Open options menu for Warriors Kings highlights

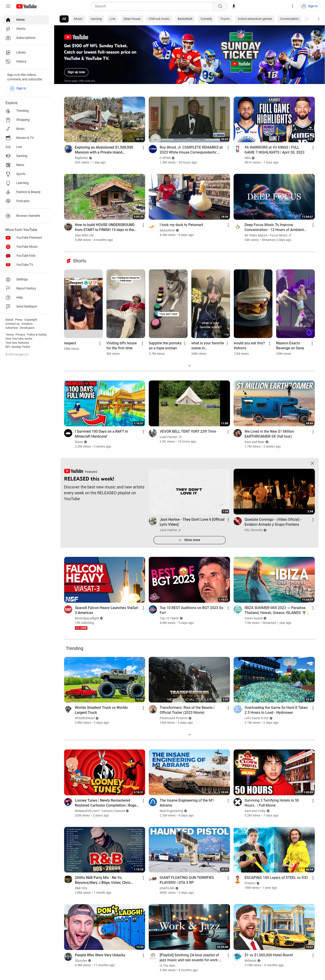pyautogui.click(x=313, y=148)
